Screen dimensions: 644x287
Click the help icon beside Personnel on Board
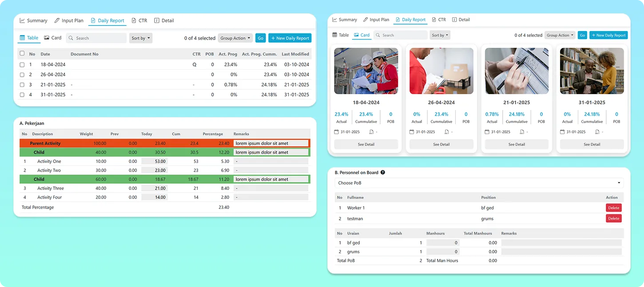click(383, 173)
